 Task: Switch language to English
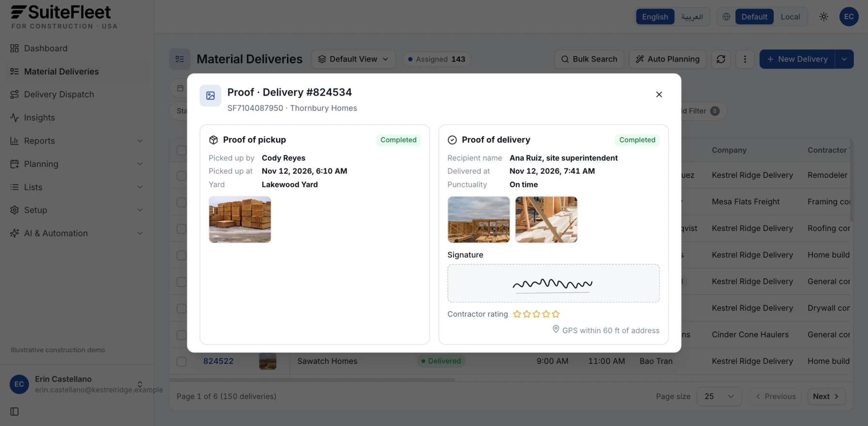tap(655, 16)
